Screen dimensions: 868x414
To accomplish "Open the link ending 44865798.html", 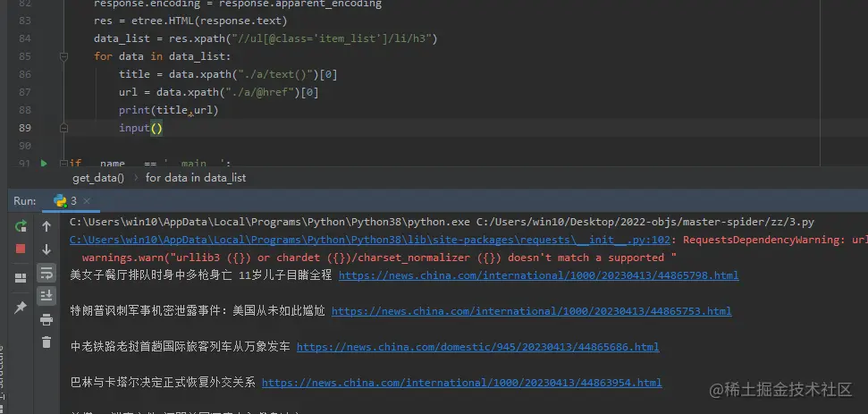I will (539, 275).
